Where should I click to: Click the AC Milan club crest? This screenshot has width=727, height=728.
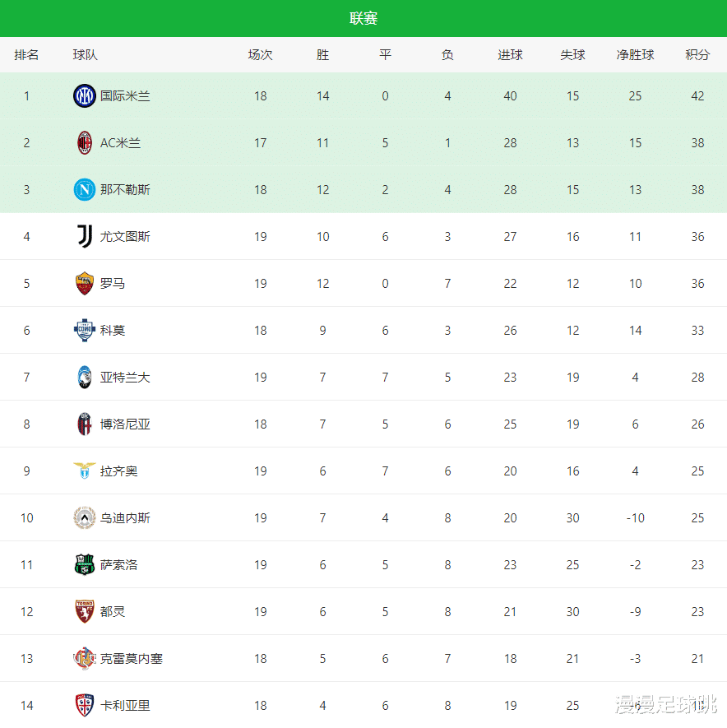coord(84,143)
